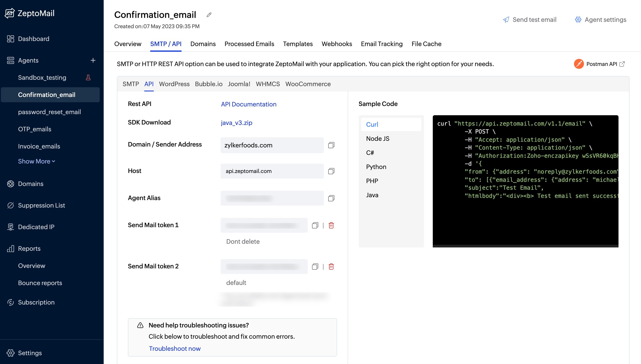641x364 pixels.
Task: Click the Dedicated IP sidebar icon
Action: 11,227
